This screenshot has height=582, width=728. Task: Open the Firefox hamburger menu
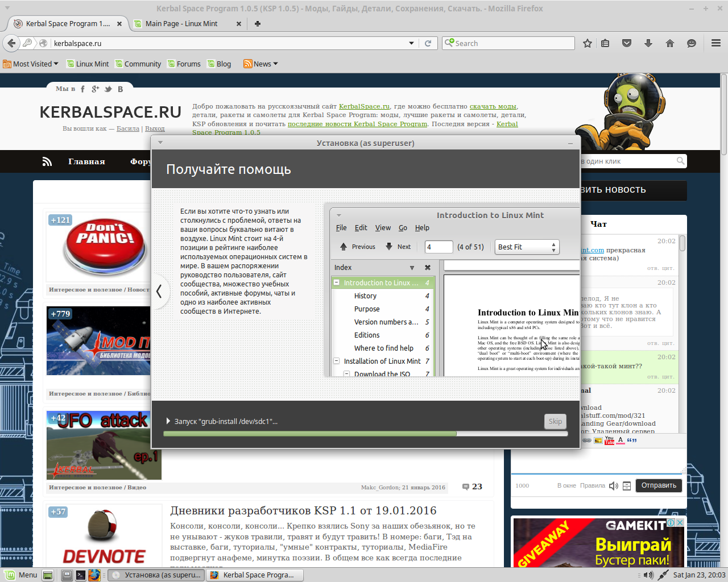(x=716, y=43)
